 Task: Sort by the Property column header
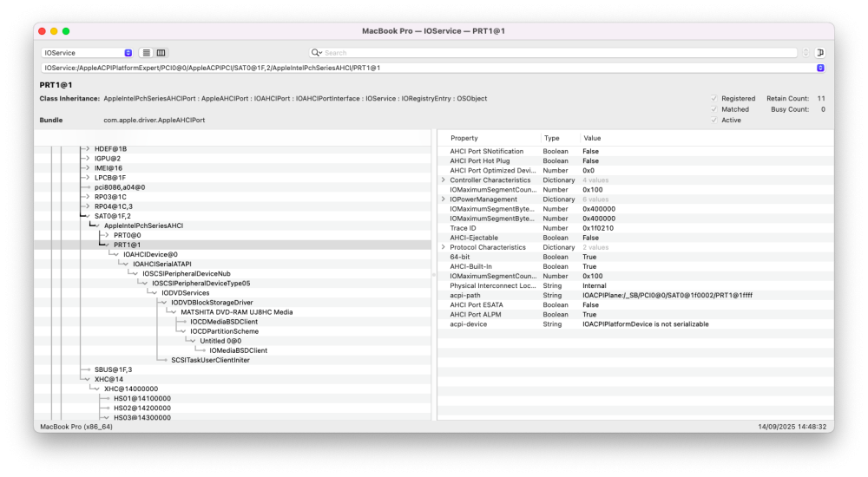tap(464, 139)
